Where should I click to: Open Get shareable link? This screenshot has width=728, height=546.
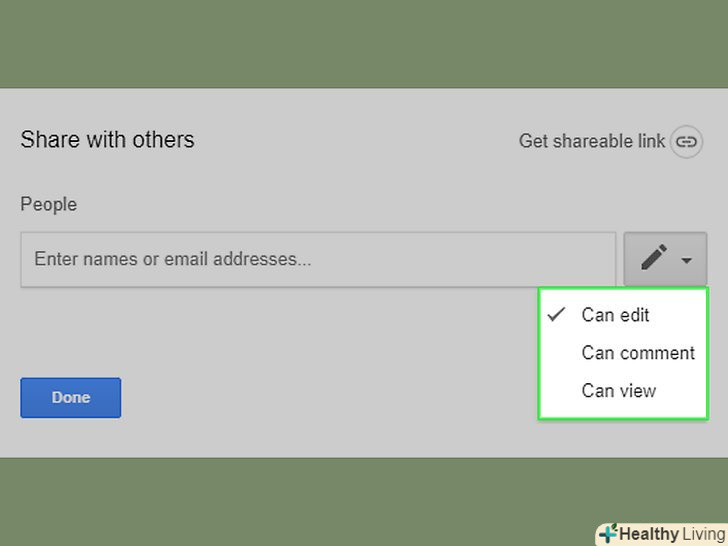coord(591,142)
